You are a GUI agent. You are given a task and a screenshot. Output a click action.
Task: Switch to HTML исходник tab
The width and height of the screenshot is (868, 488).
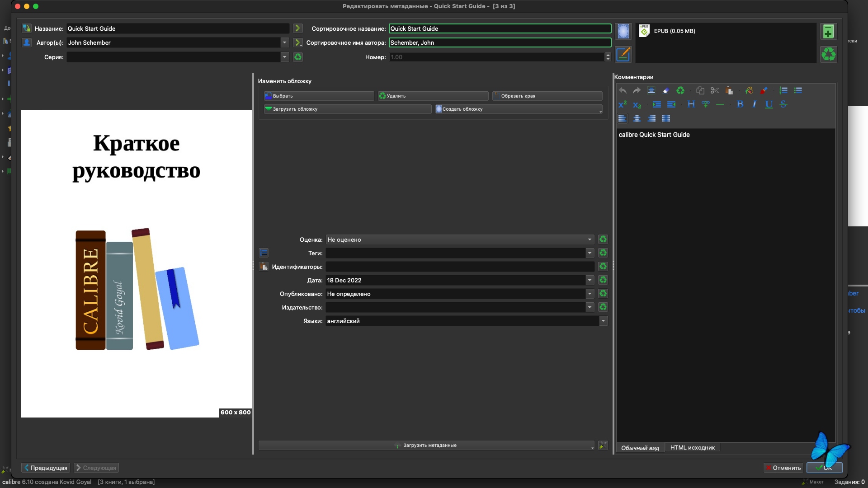692,448
